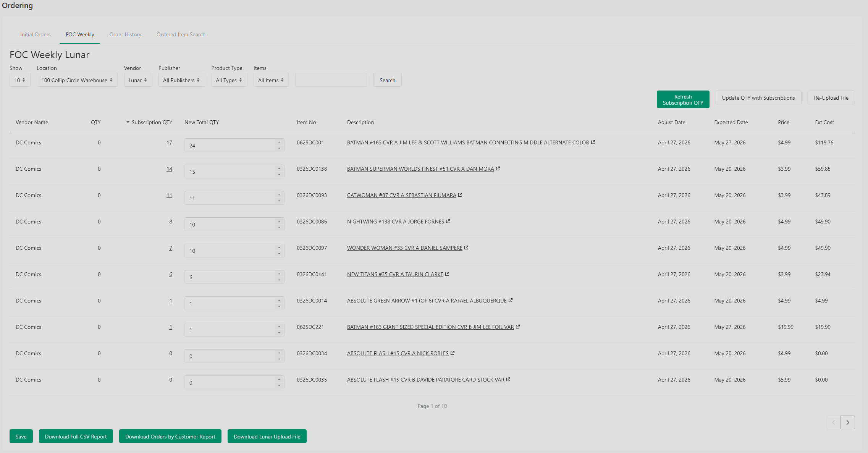
Task: Open the Location dropdown
Action: [77, 80]
